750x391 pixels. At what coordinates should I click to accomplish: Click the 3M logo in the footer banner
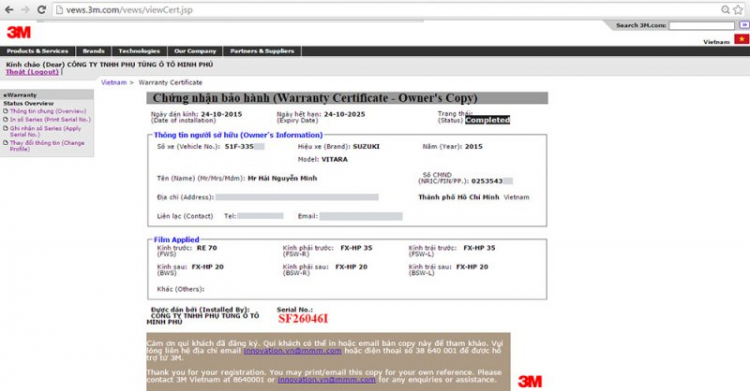[530, 381]
